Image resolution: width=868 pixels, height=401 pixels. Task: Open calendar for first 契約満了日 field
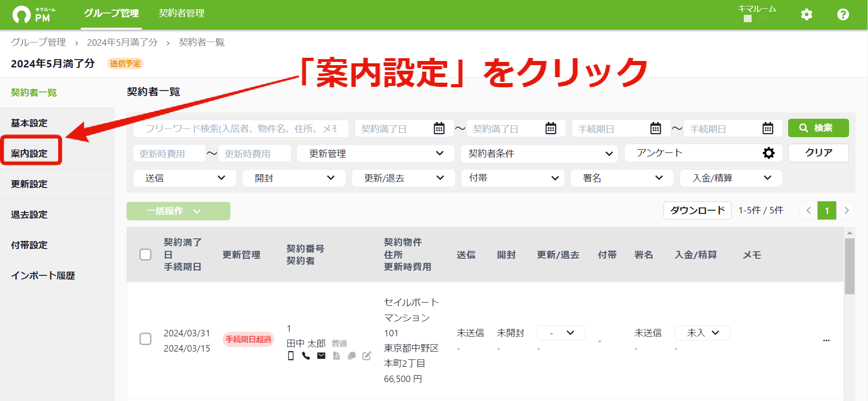pos(439,128)
